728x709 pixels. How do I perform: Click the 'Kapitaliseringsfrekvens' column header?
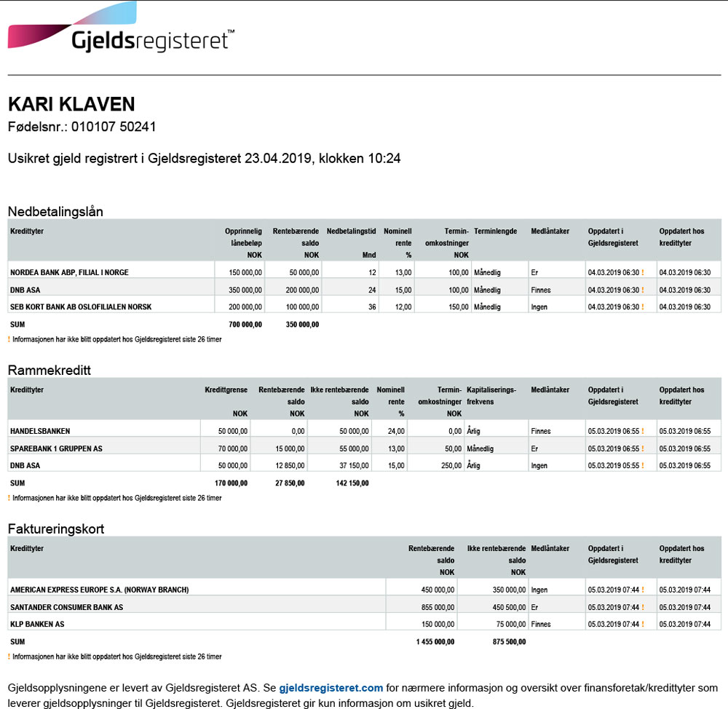[x=491, y=396]
